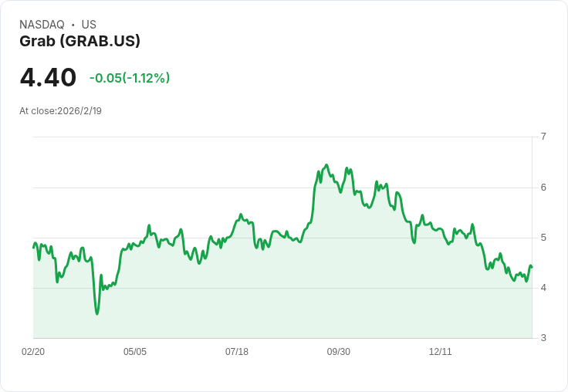Click the chart's lowest trough near 3.5
This screenshot has height=392, width=568.
[96, 313]
